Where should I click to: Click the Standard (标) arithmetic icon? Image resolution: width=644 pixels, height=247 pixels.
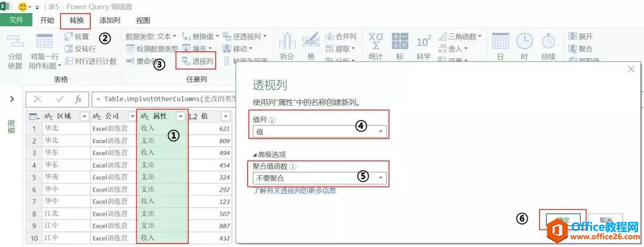point(400,42)
